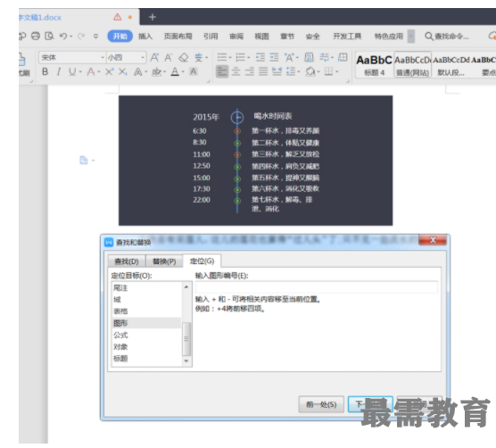Toggle italic formatting
This screenshot has width=496, height=448.
coord(59,71)
